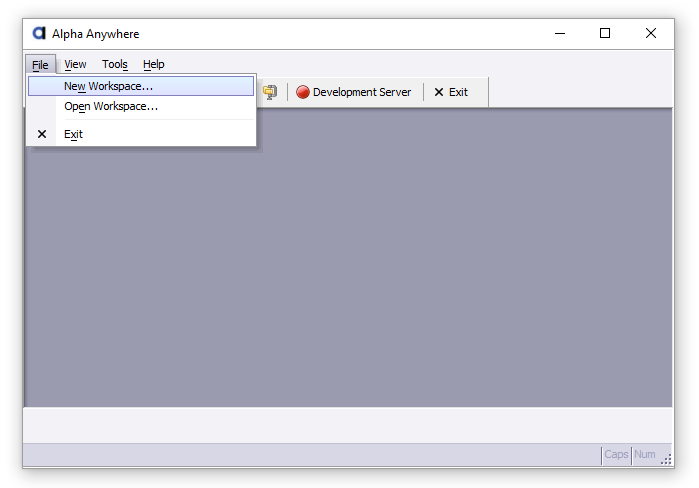
Task: Click the Caps indicator in the status bar
Action: (616, 455)
